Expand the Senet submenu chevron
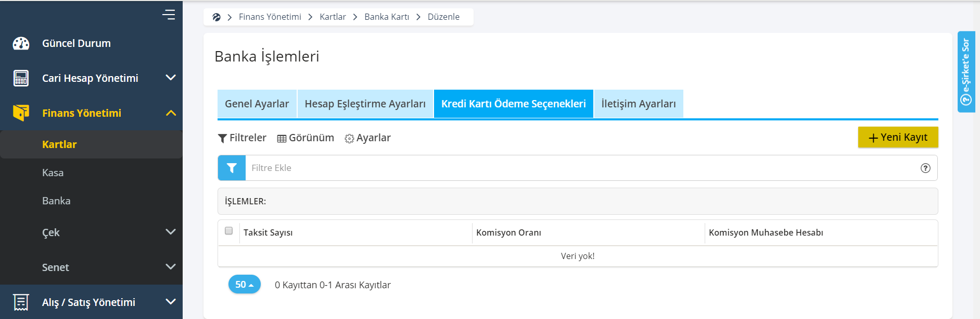 171,267
